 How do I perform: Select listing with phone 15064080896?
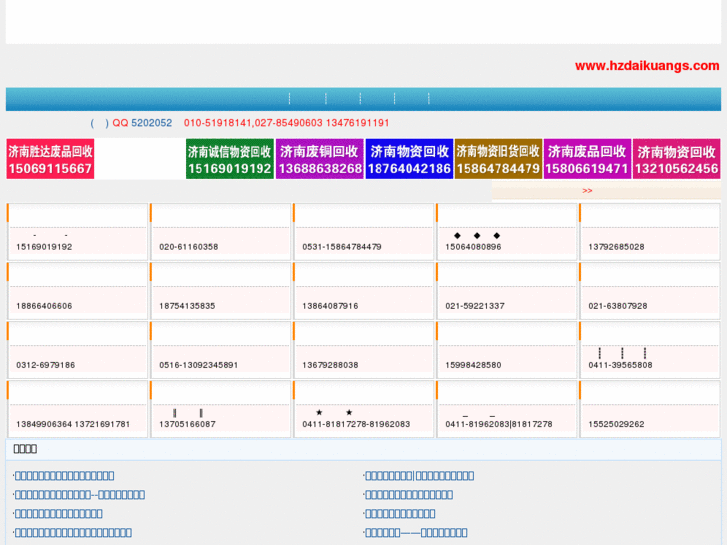coord(507,232)
